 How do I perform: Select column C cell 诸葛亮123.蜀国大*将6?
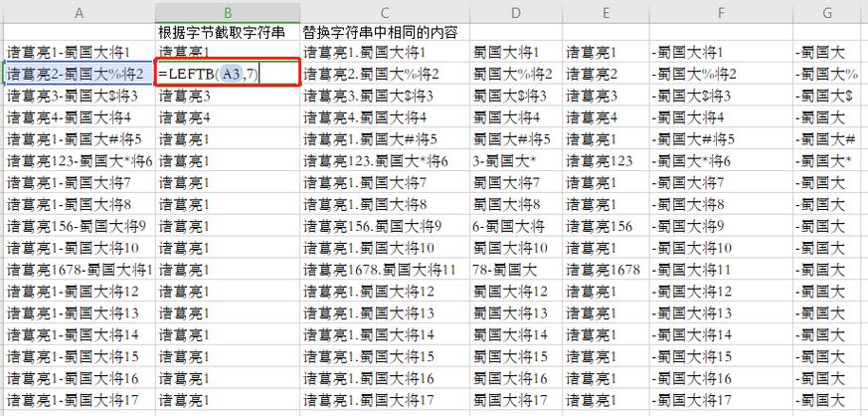click(x=386, y=161)
